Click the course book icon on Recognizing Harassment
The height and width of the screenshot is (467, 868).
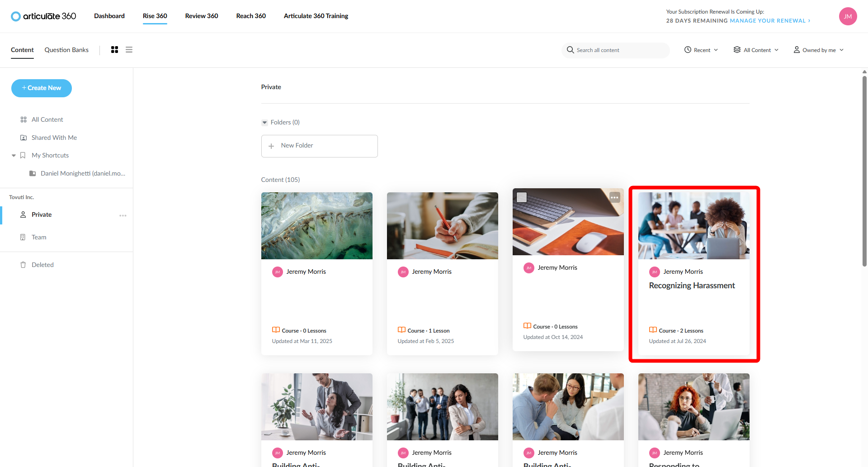point(653,330)
